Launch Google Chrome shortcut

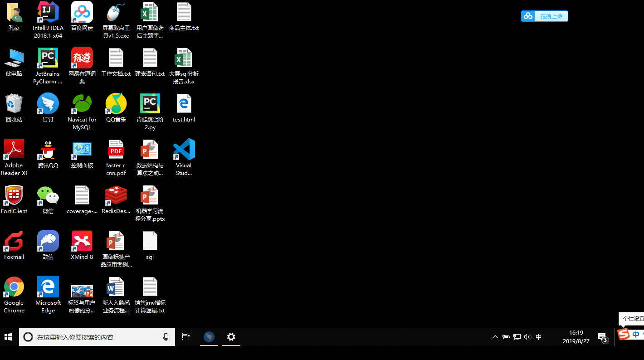point(14,295)
